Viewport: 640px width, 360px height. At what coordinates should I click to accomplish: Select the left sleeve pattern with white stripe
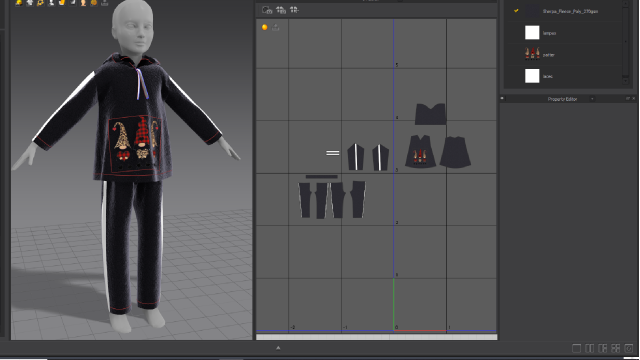[356, 157]
